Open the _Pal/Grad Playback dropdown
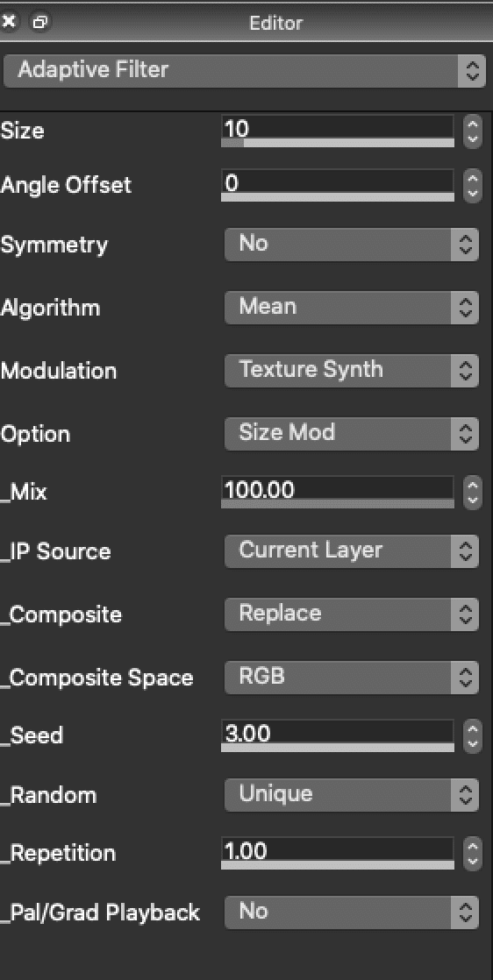The width and height of the screenshot is (493, 980). coord(351,913)
